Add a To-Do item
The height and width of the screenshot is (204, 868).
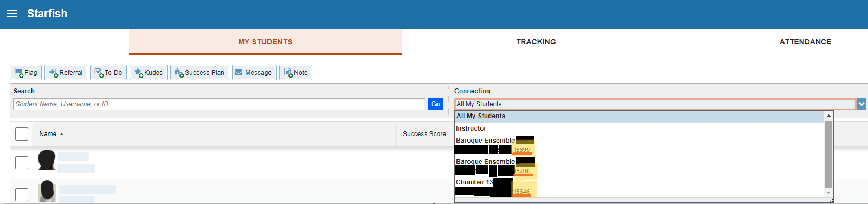tap(108, 73)
